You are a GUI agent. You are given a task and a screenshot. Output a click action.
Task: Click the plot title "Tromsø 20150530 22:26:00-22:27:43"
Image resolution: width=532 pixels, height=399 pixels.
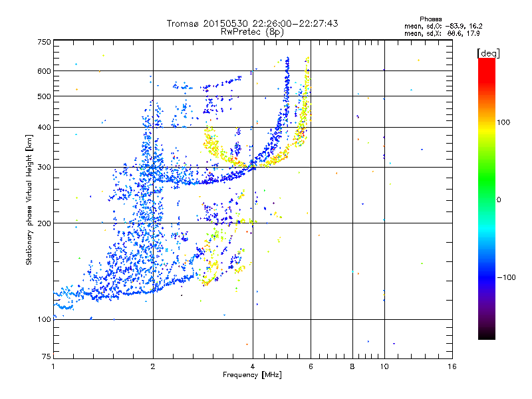coord(252,23)
